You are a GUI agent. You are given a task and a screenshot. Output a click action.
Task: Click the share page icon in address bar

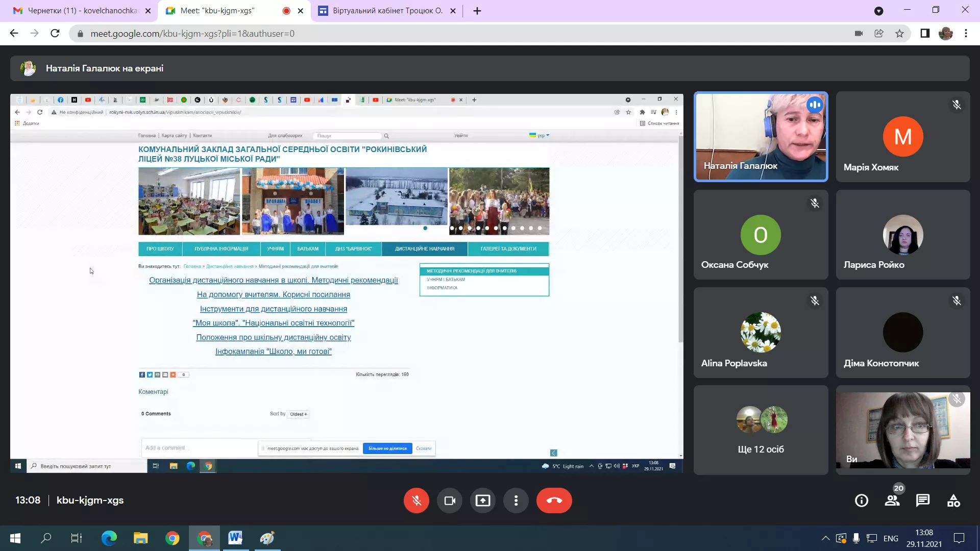[879, 34]
